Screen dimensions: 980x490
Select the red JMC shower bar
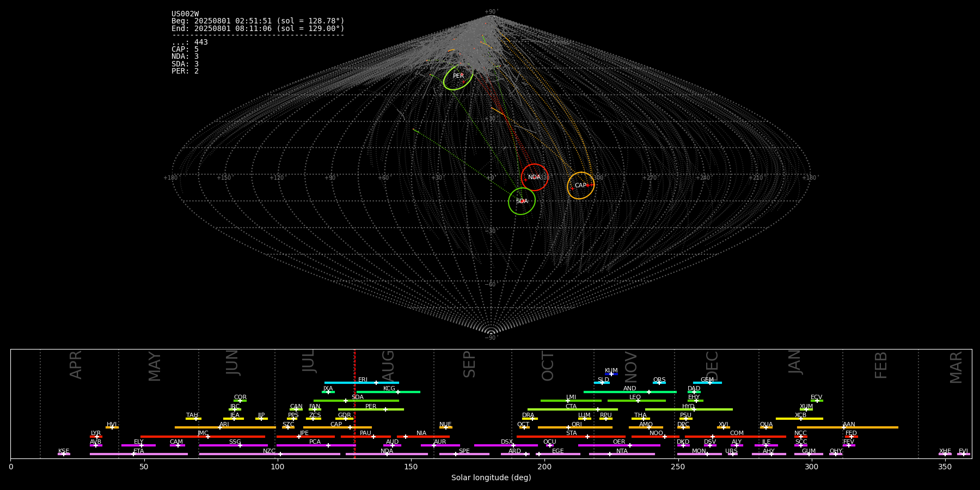point(203,437)
